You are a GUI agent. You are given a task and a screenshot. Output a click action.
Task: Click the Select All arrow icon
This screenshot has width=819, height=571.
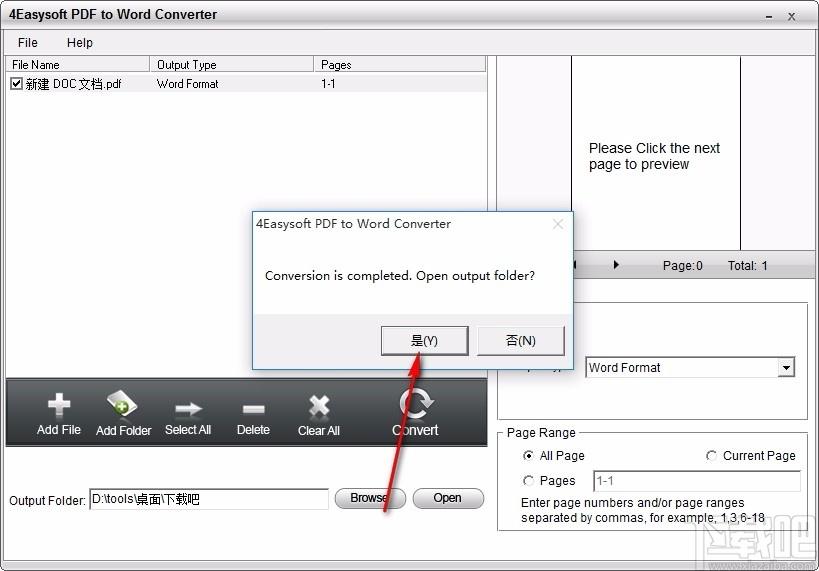188,409
